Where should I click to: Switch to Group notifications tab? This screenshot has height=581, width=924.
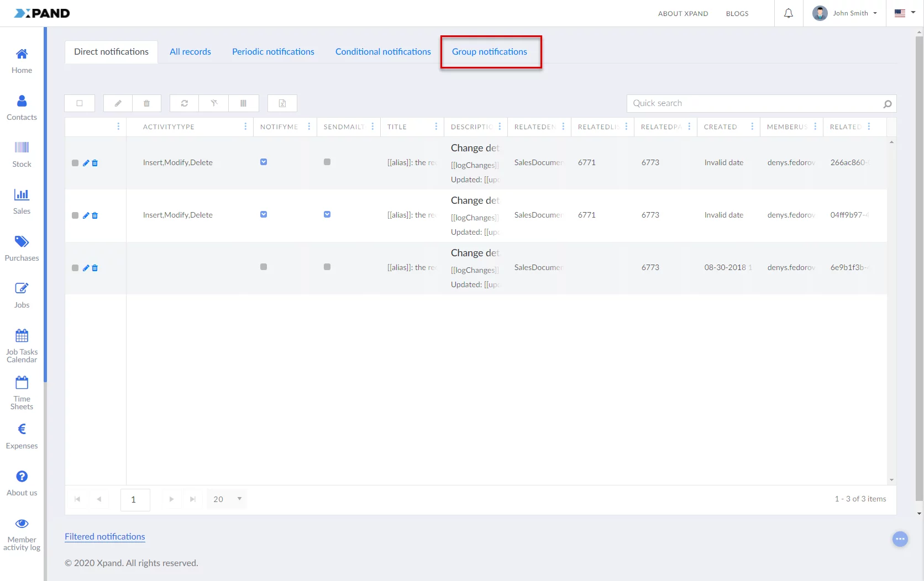tap(490, 52)
